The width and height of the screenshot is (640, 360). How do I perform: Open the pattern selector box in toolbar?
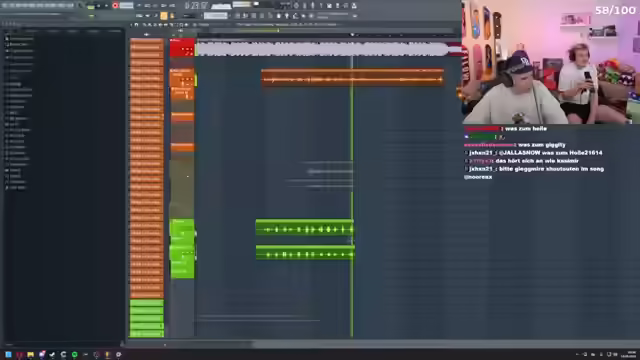coord(216,16)
